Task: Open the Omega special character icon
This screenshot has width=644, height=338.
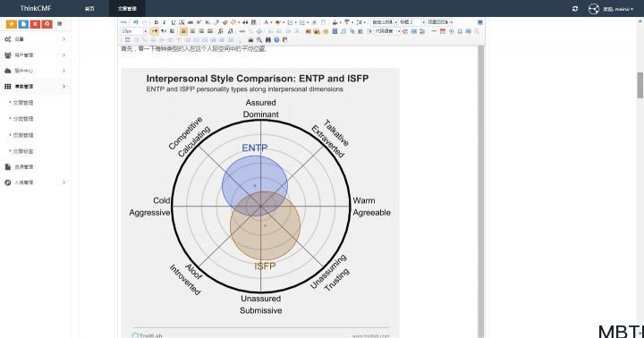Action: point(460,31)
